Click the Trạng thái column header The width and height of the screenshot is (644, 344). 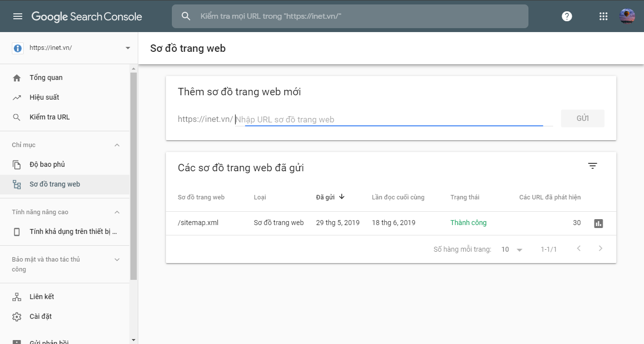465,197
